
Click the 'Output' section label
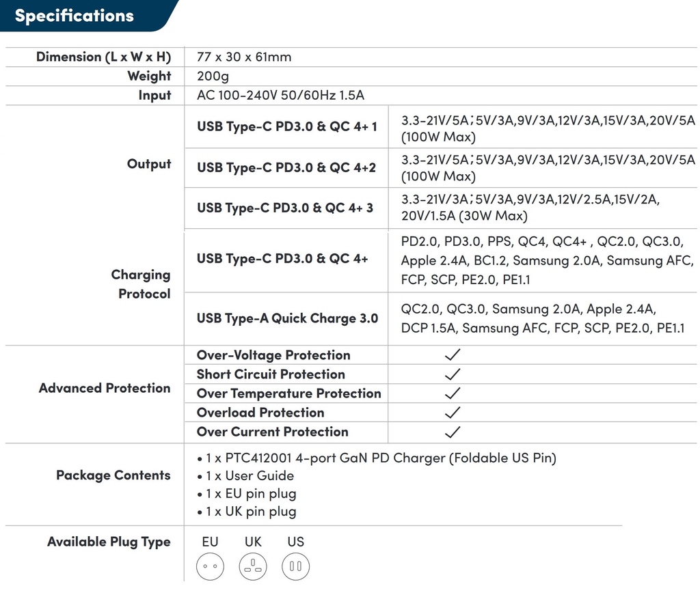[149, 164]
